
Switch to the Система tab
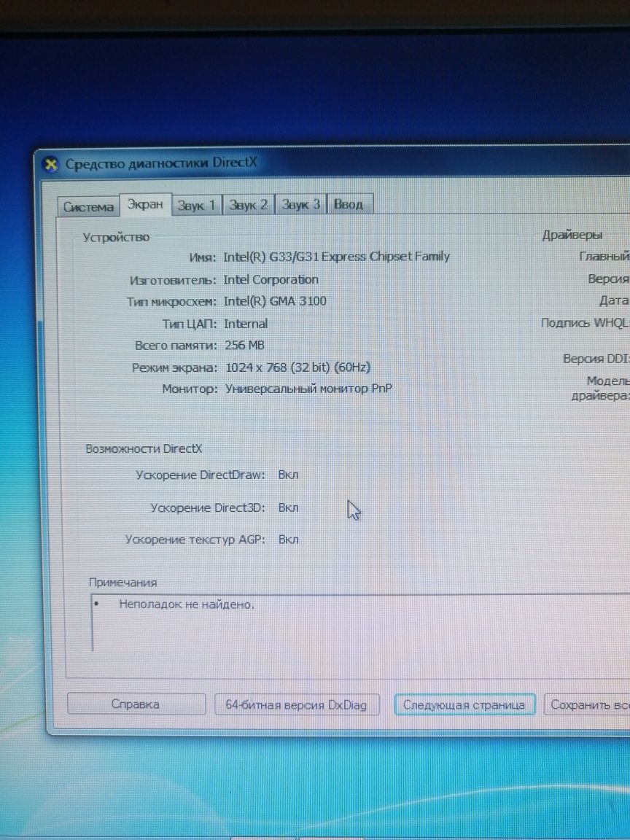[x=88, y=207]
